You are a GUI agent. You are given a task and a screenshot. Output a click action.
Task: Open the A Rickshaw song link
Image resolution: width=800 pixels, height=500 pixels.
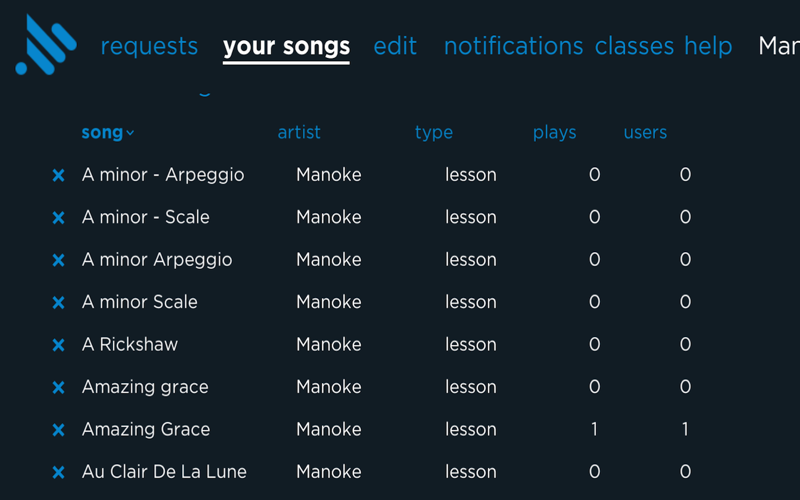[130, 344]
